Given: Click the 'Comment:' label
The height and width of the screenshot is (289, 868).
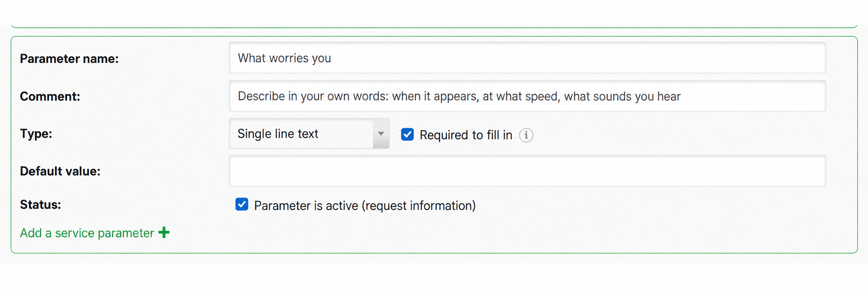Looking at the screenshot, I should point(50,96).
